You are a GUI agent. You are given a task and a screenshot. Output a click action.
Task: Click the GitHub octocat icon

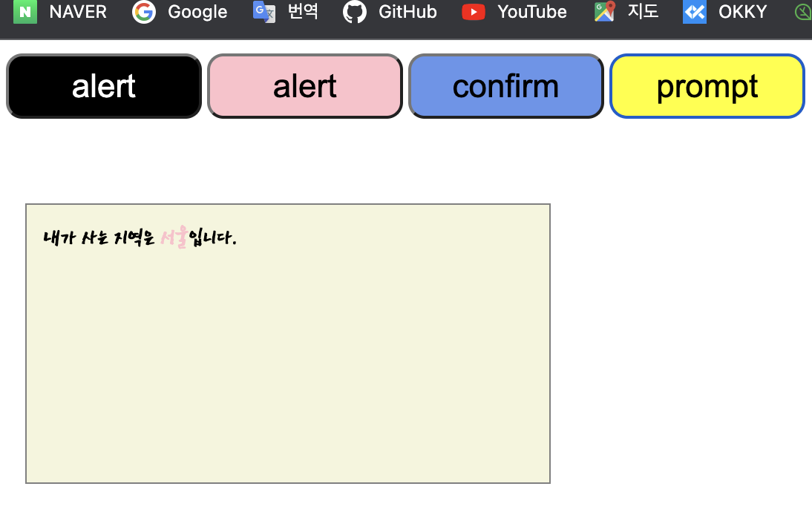[354, 12]
